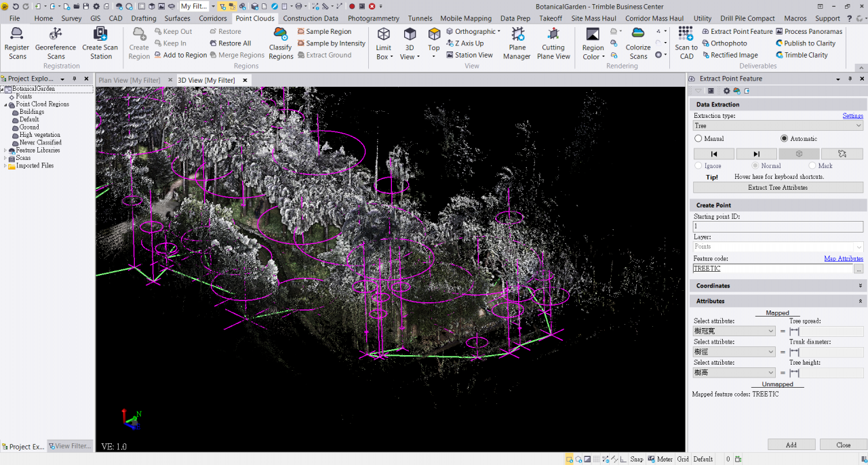
Task: Start the Classify Regions command
Action: point(281,43)
